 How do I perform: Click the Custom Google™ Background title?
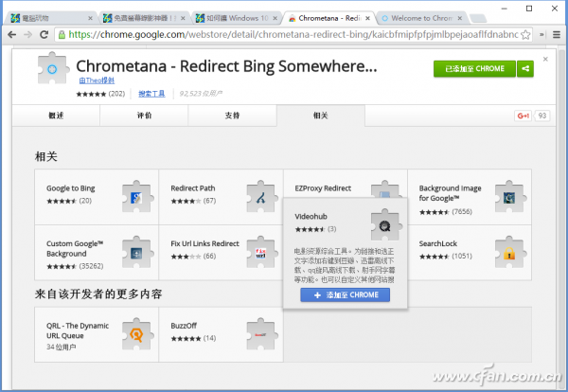tap(75, 248)
